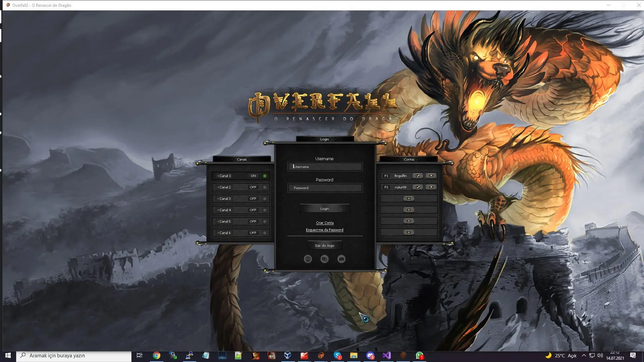Screen dimensions: 644x362
Task: Click Sair do Jogo button
Action: click(x=324, y=245)
